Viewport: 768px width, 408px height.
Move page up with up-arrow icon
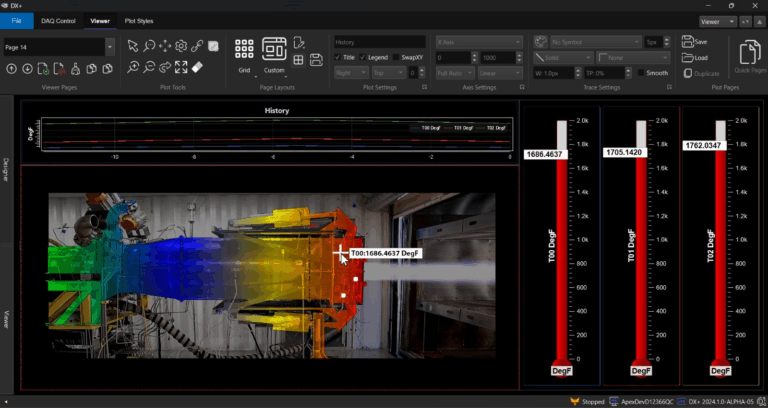click(11, 68)
